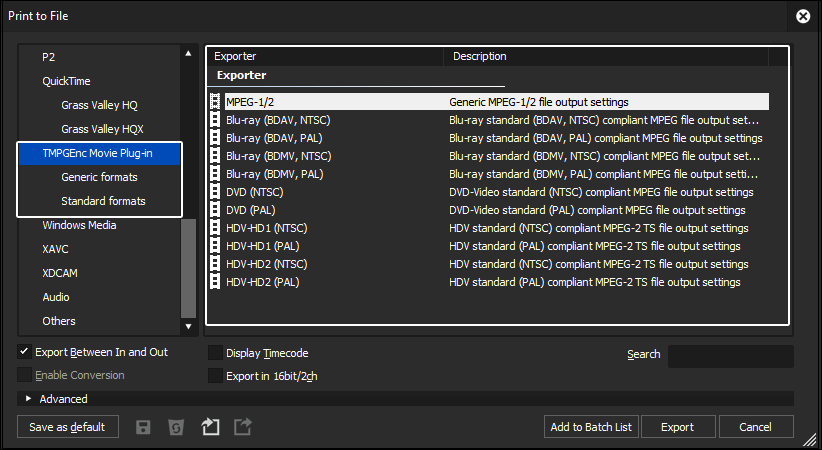This screenshot has width=822, height=450.
Task: Click the Add to Batch List button
Action: pyautogui.click(x=591, y=427)
